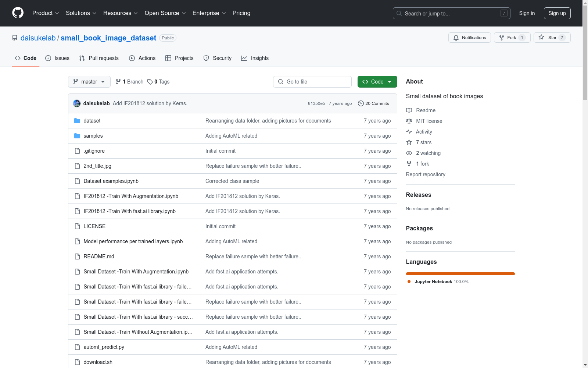Click the dataset folder icon
The image size is (588, 368).
[77, 121]
